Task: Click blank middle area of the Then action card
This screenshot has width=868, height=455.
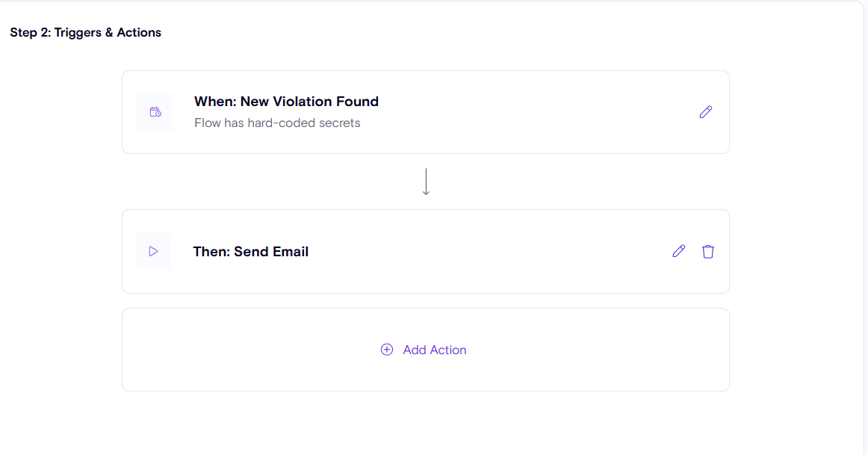Action: (486, 251)
